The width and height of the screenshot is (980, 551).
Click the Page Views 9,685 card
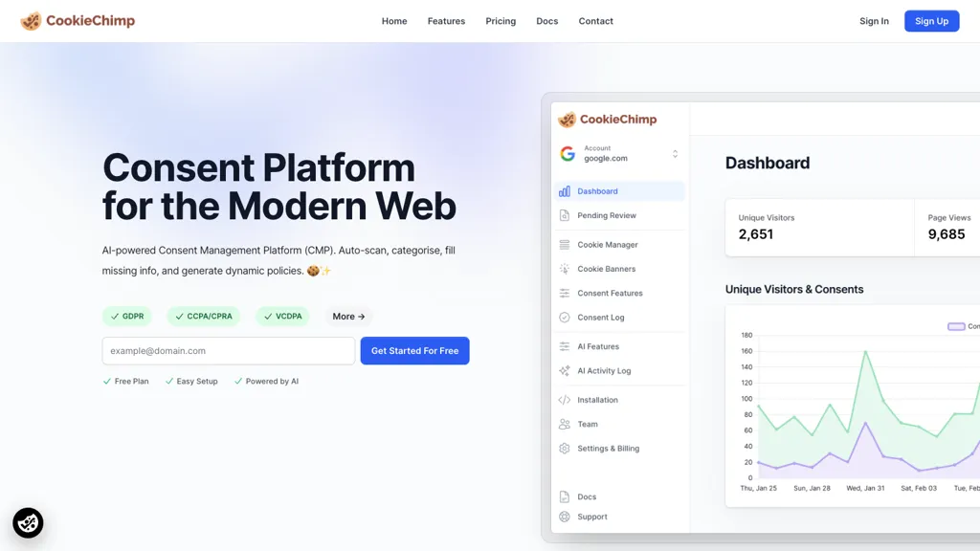[x=947, y=228]
